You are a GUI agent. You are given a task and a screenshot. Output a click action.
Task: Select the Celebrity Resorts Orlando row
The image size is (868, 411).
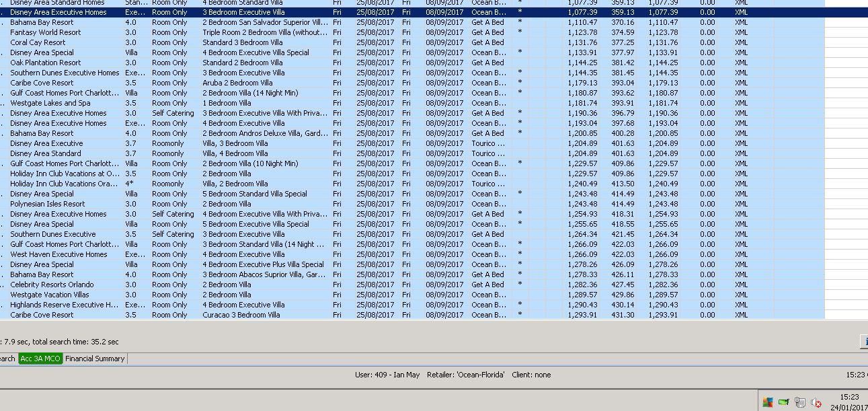(x=412, y=285)
